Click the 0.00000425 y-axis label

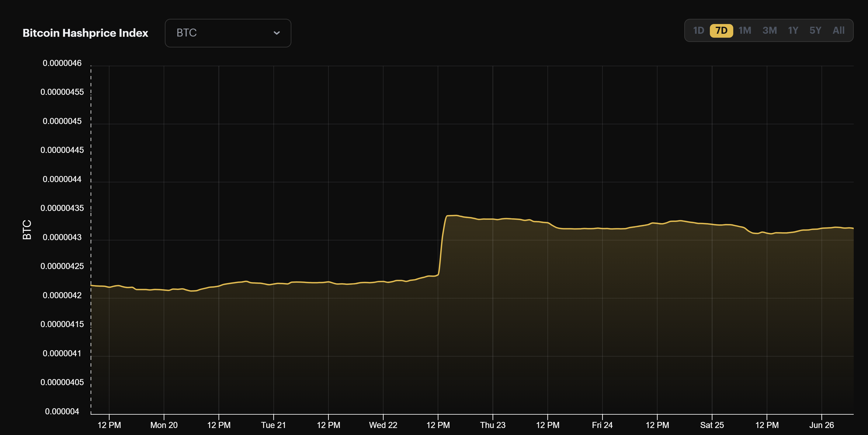click(x=62, y=266)
